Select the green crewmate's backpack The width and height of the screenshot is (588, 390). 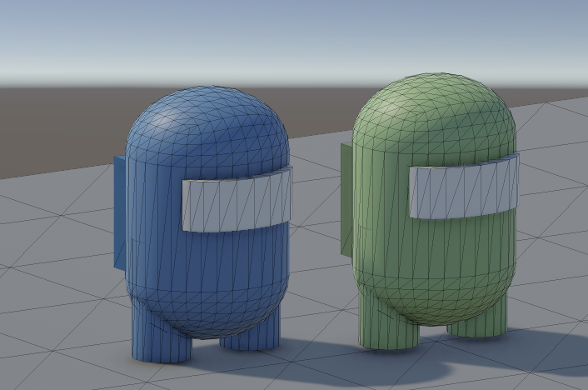(346, 200)
